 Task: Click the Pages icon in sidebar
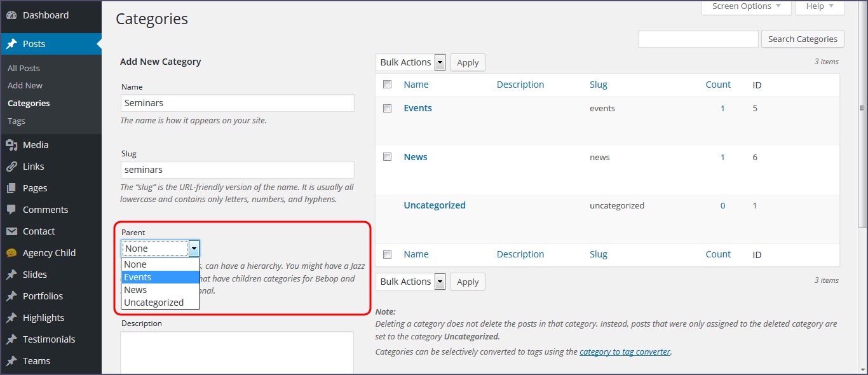[11, 188]
